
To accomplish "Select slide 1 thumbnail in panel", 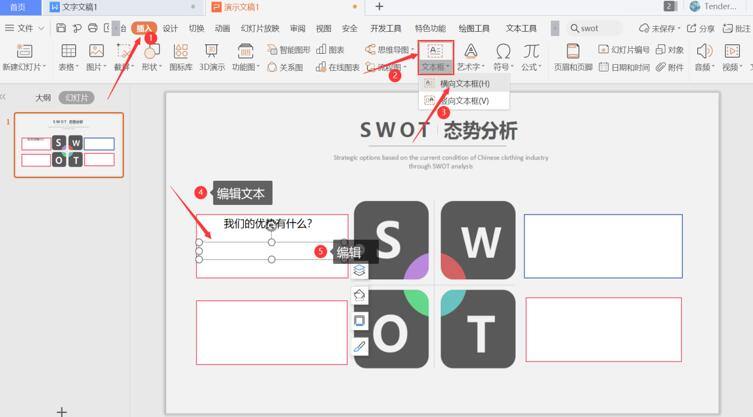I will pyautogui.click(x=68, y=144).
